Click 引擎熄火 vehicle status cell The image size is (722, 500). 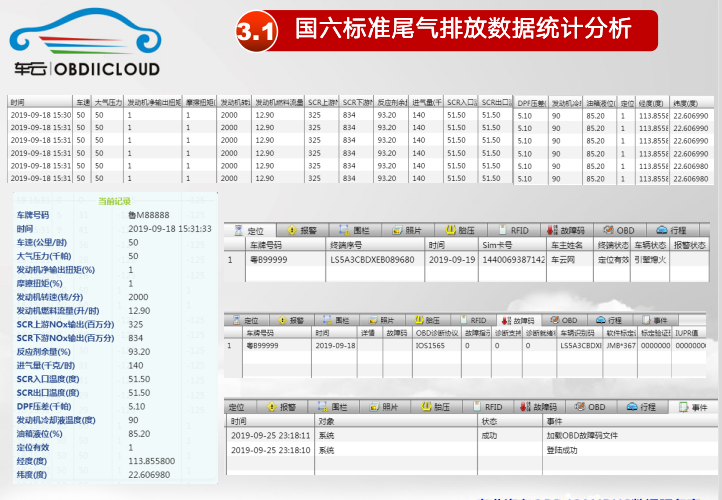[x=650, y=260]
